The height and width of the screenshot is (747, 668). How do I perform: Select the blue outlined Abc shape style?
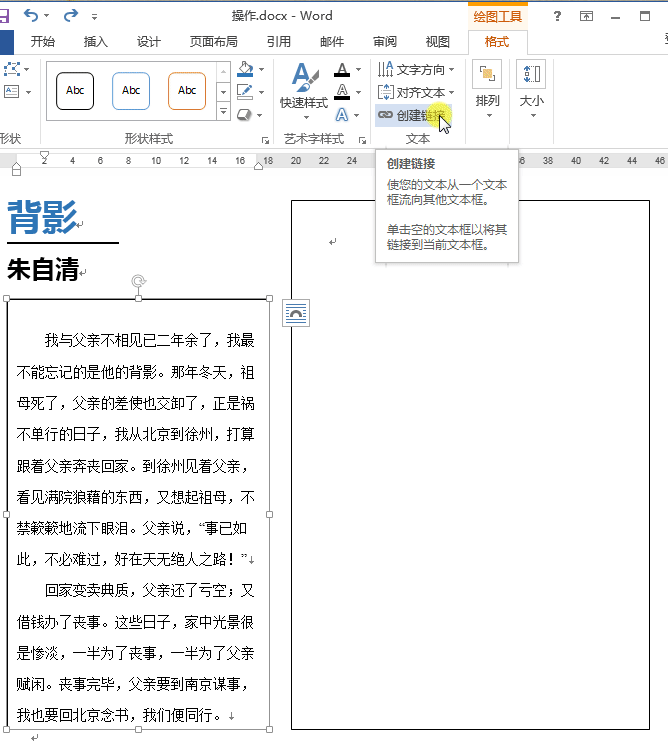click(x=131, y=91)
